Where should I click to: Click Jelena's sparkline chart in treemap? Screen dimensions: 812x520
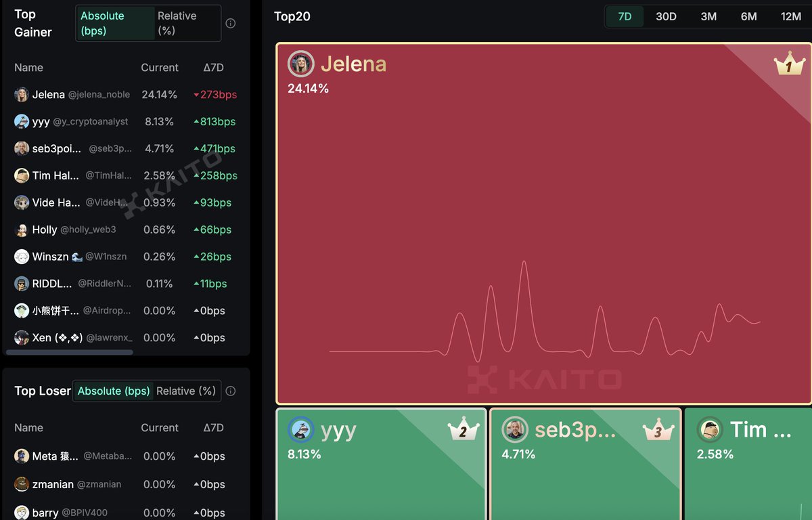point(545,310)
